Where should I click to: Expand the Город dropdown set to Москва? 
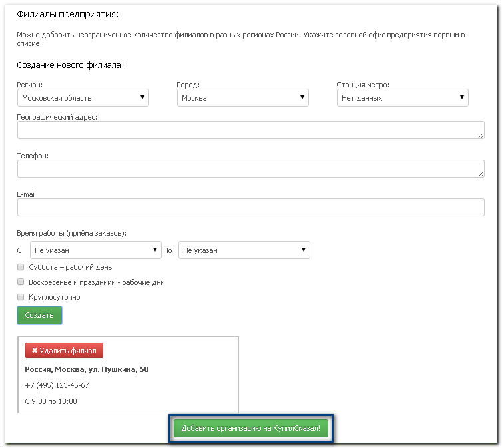point(242,98)
